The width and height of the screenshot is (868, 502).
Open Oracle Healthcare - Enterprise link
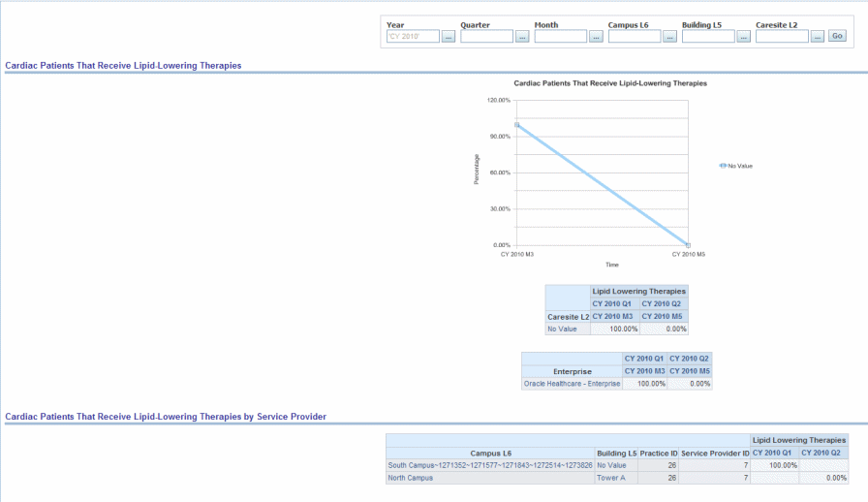pyautogui.click(x=572, y=384)
